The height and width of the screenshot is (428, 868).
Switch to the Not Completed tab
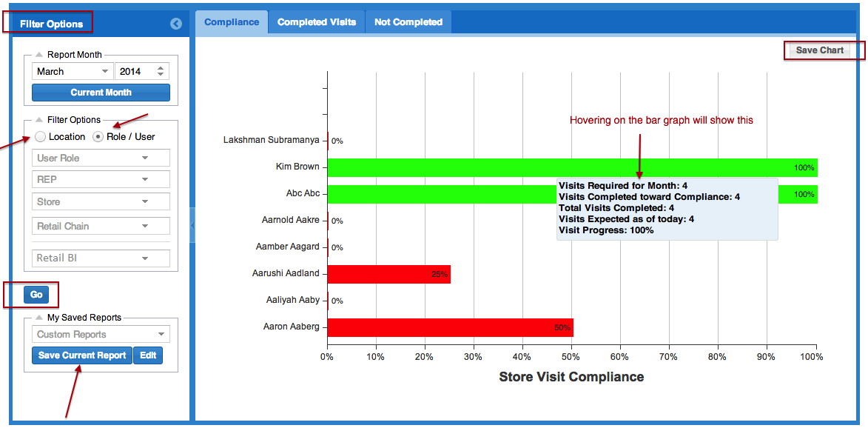[x=408, y=22]
